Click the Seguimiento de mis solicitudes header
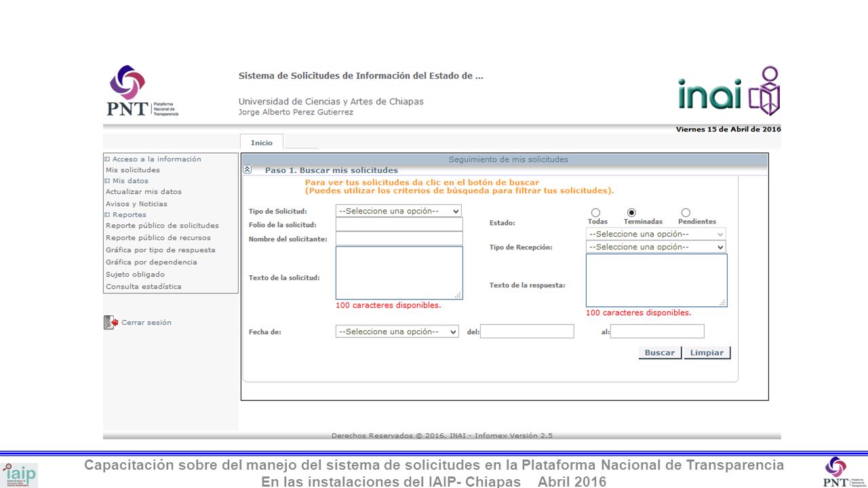The width and height of the screenshot is (868, 488). click(x=509, y=160)
